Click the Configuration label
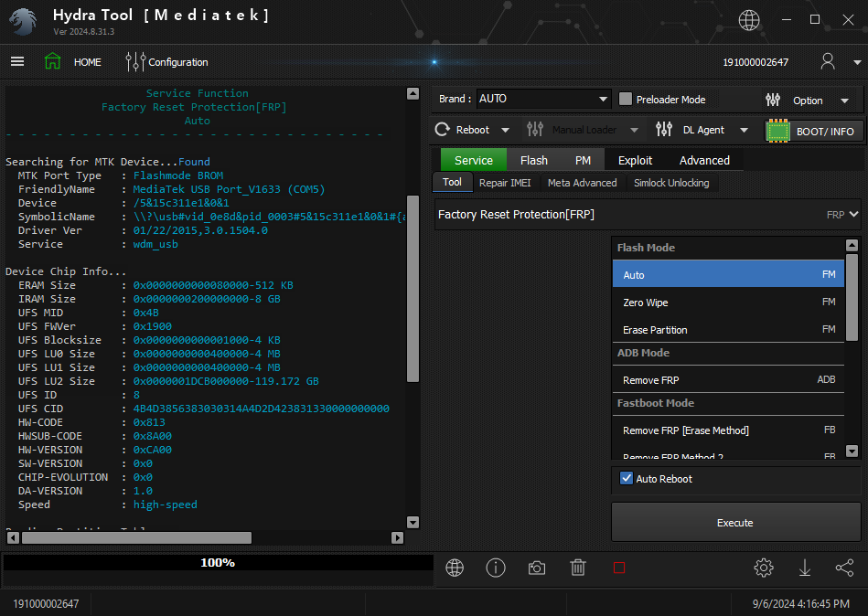Viewport: 868px width, 616px height. click(x=178, y=62)
